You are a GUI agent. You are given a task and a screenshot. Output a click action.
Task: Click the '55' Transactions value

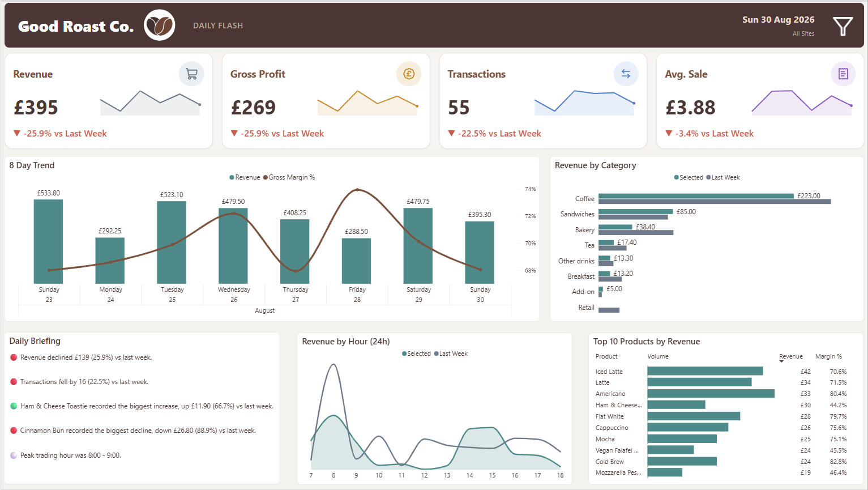459,108
